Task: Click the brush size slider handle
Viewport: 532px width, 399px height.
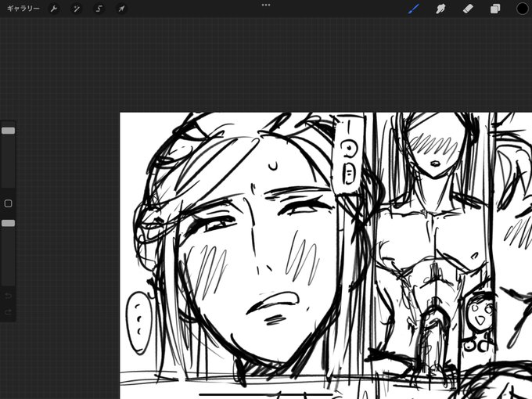Action: tap(8, 131)
